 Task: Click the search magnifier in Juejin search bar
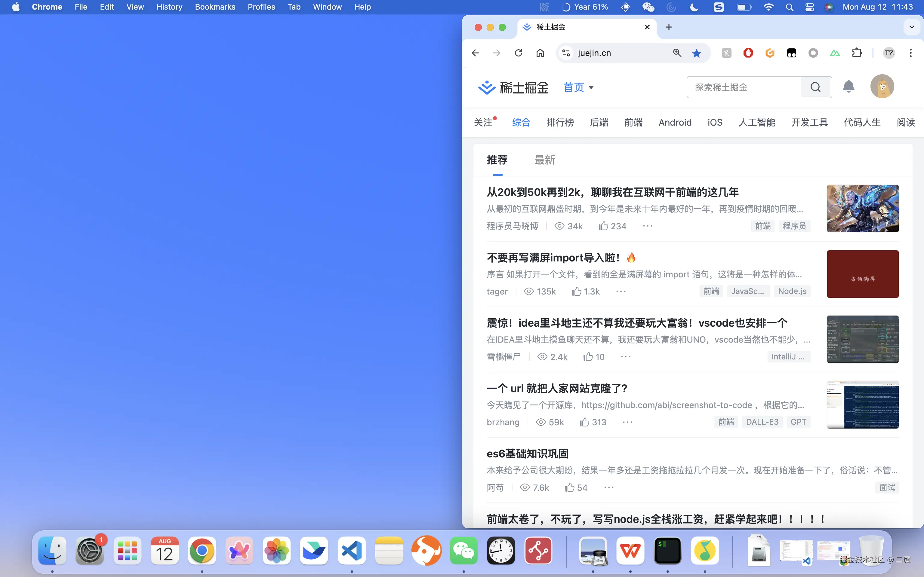click(815, 87)
